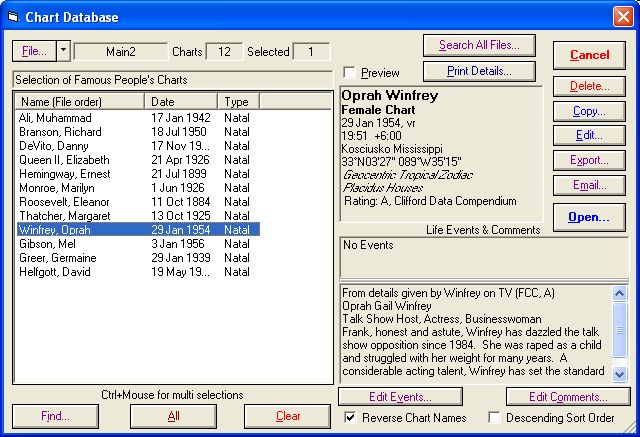Enable Descending Sort Order checkbox
640x437 pixels.
pos(494,418)
